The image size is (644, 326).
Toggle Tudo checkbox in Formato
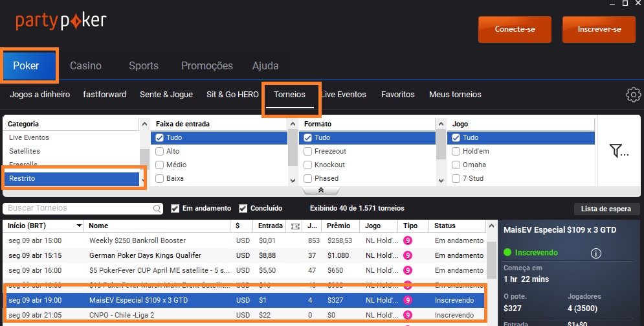(307, 137)
